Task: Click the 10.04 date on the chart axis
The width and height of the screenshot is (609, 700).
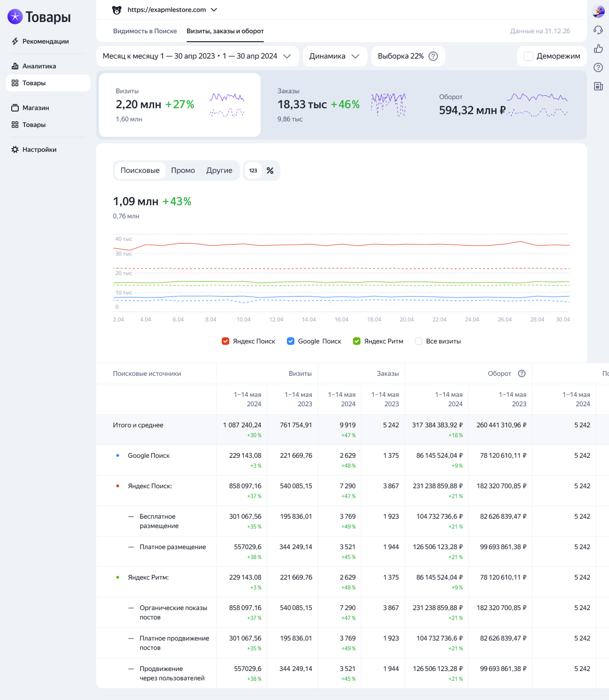Action: [x=243, y=320]
